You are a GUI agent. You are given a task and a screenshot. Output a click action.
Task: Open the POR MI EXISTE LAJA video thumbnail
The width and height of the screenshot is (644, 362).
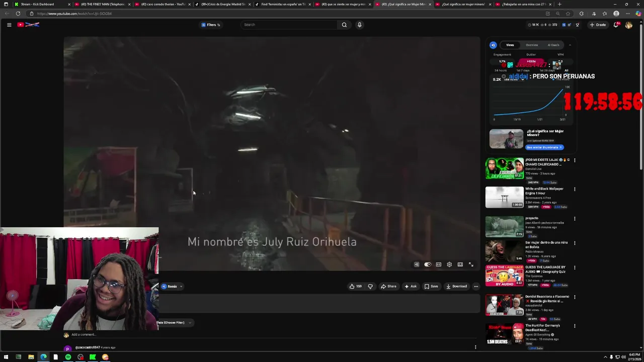(504, 168)
